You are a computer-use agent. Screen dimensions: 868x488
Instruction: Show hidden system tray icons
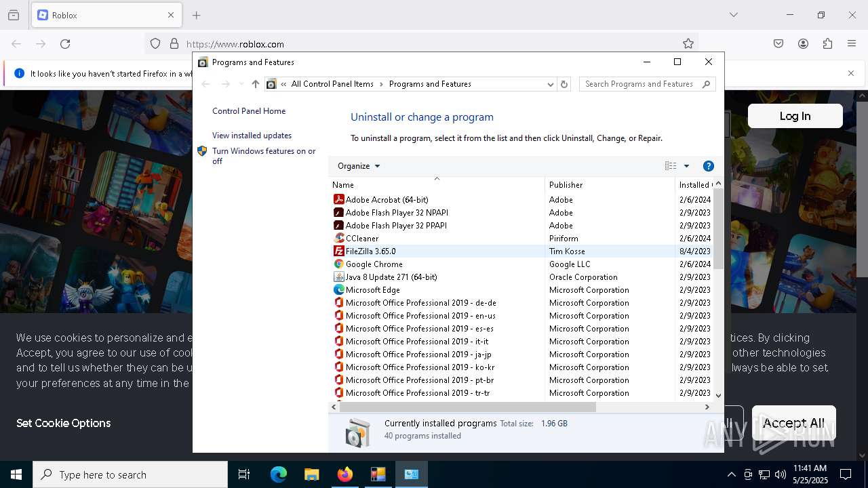click(x=731, y=474)
